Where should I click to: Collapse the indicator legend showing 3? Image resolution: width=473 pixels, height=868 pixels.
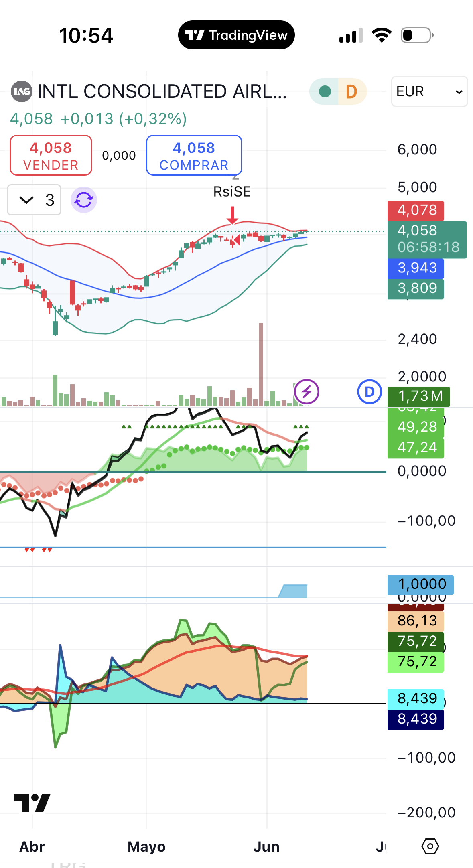click(x=35, y=200)
